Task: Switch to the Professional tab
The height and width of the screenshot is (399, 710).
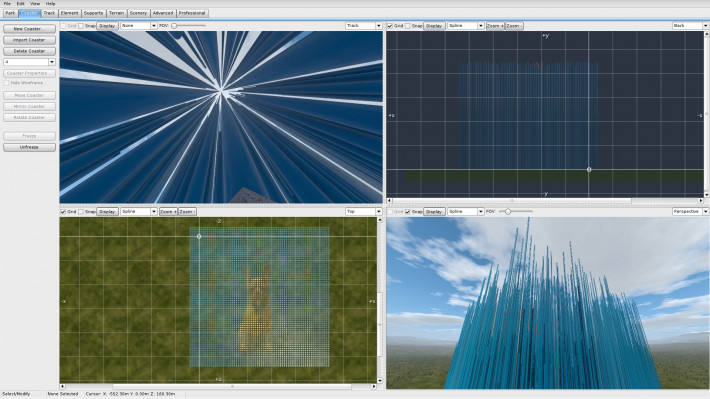Action: (192, 13)
